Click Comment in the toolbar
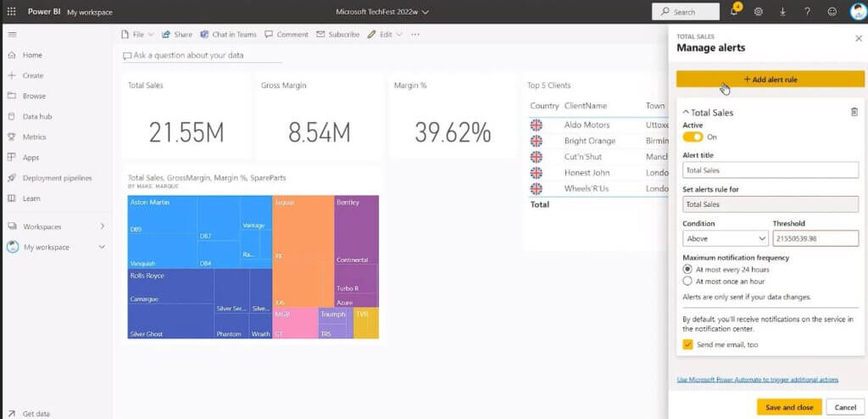Image resolution: width=868 pixels, height=419 pixels. (287, 35)
